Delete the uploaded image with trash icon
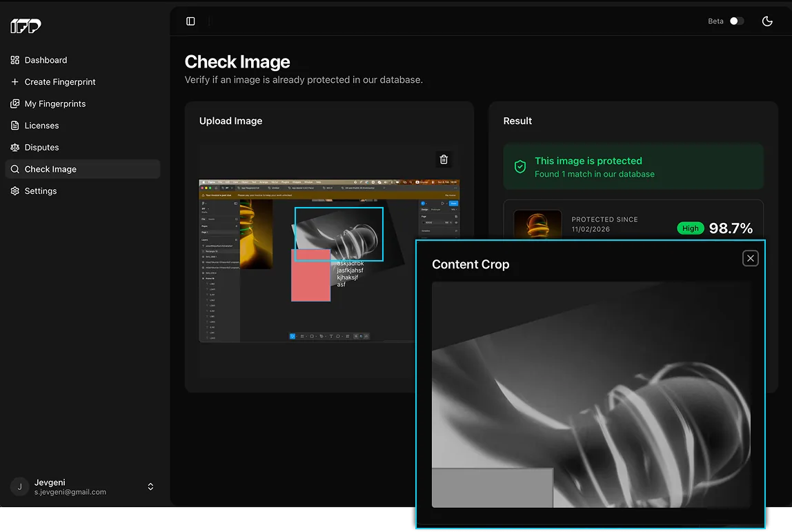The height and width of the screenshot is (532, 792). click(444, 159)
